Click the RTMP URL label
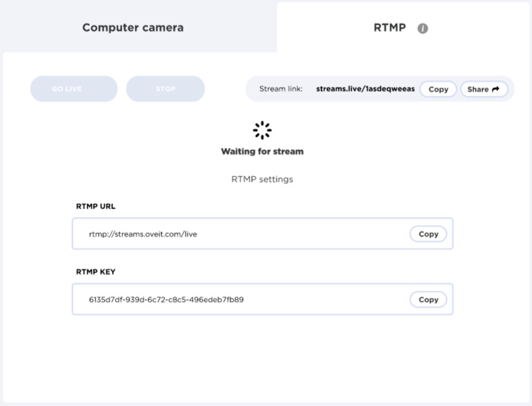The image size is (532, 406). click(x=96, y=207)
